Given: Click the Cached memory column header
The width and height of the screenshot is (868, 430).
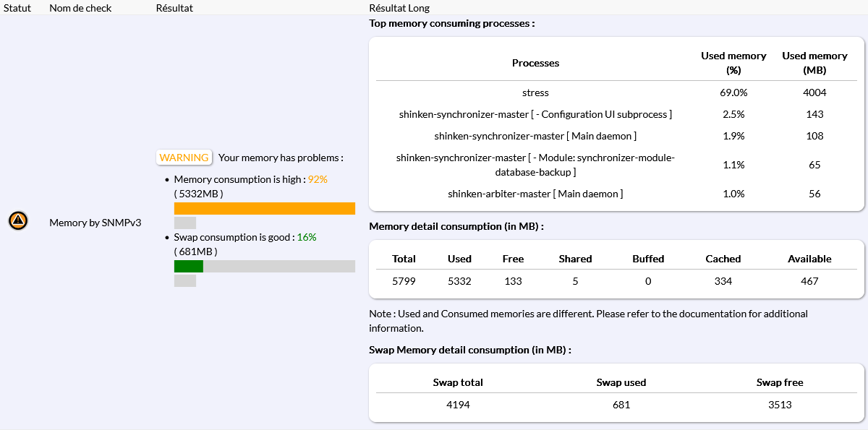Looking at the screenshot, I should (x=723, y=259).
